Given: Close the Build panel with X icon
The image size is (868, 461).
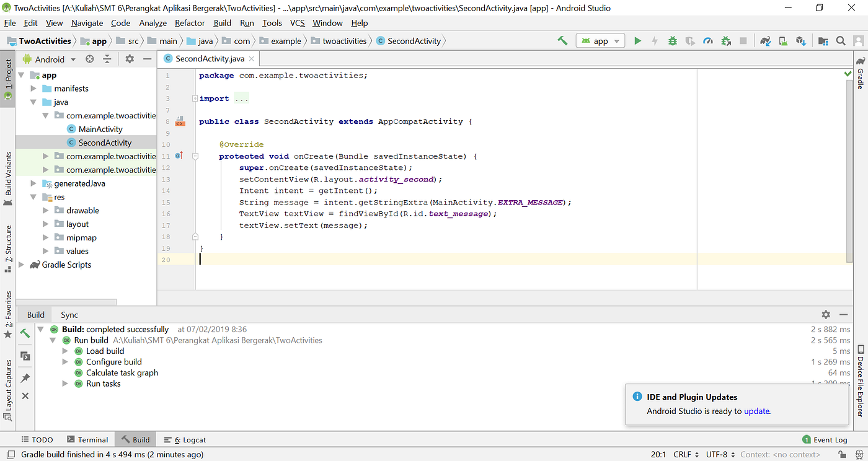Looking at the screenshot, I should (25, 395).
